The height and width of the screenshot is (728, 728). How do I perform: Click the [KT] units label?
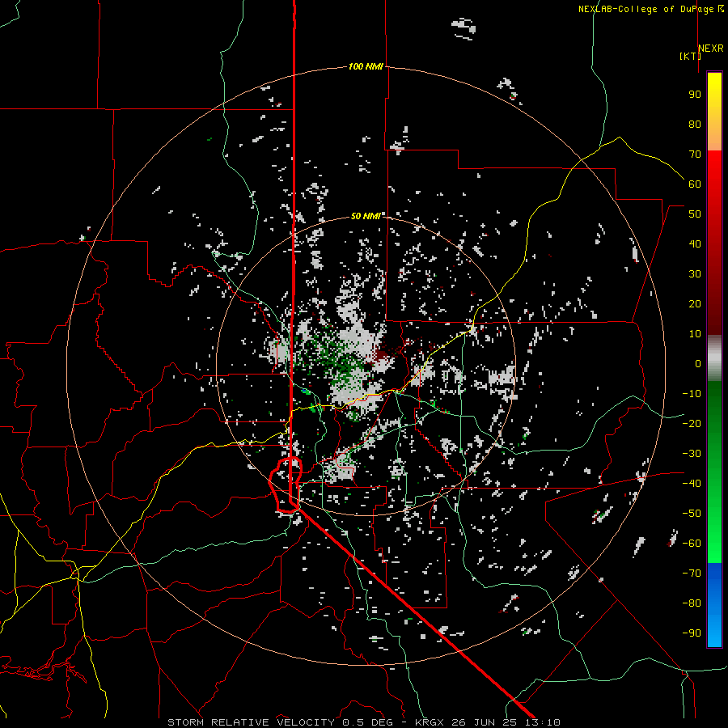click(x=690, y=56)
